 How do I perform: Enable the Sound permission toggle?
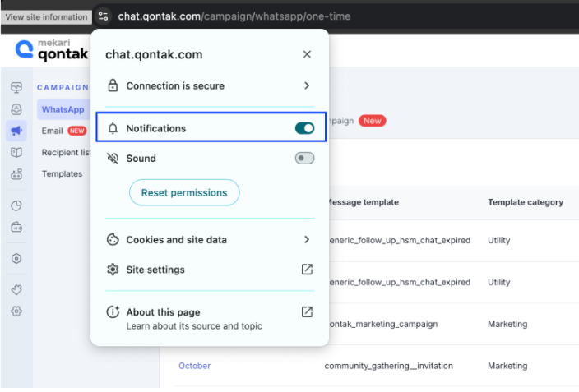click(x=304, y=158)
